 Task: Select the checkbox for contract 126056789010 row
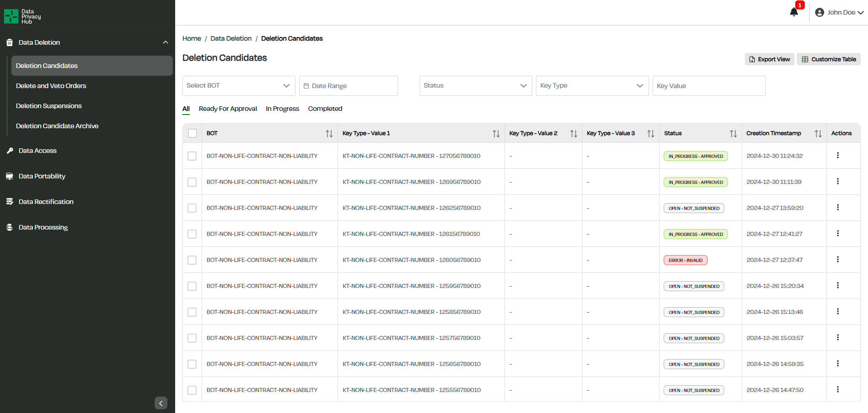pyautogui.click(x=192, y=260)
